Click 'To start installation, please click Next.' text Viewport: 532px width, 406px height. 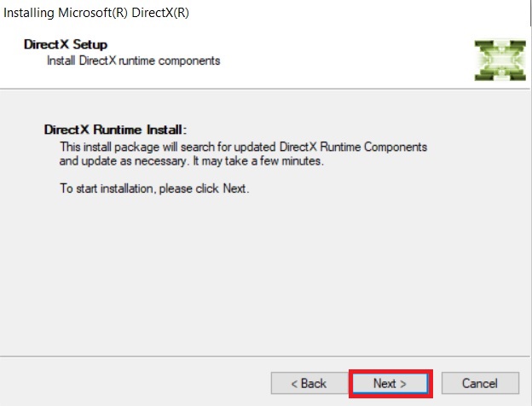[154, 188]
